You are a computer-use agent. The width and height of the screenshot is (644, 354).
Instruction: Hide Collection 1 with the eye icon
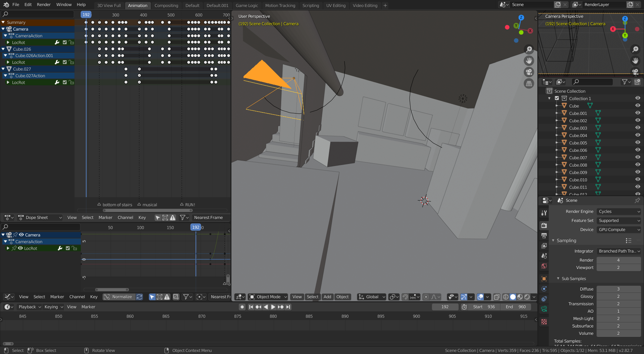[638, 98]
